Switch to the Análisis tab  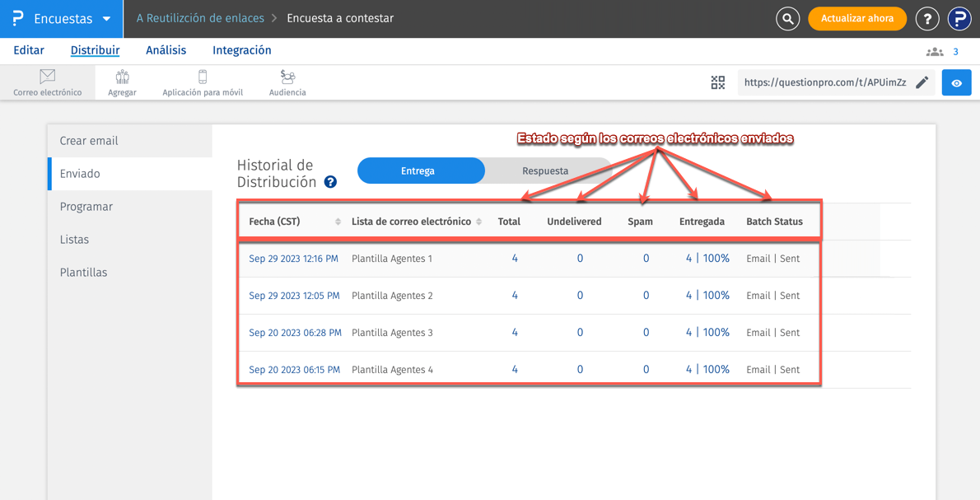pyautogui.click(x=166, y=50)
